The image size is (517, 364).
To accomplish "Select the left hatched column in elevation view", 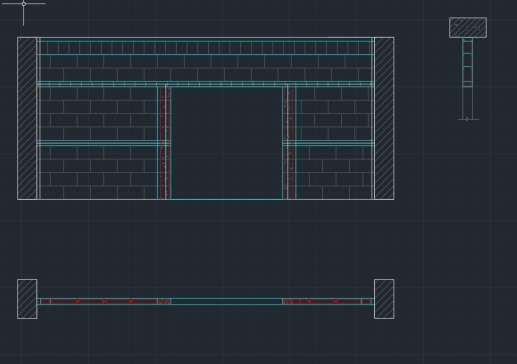I will pyautogui.click(x=27, y=119).
